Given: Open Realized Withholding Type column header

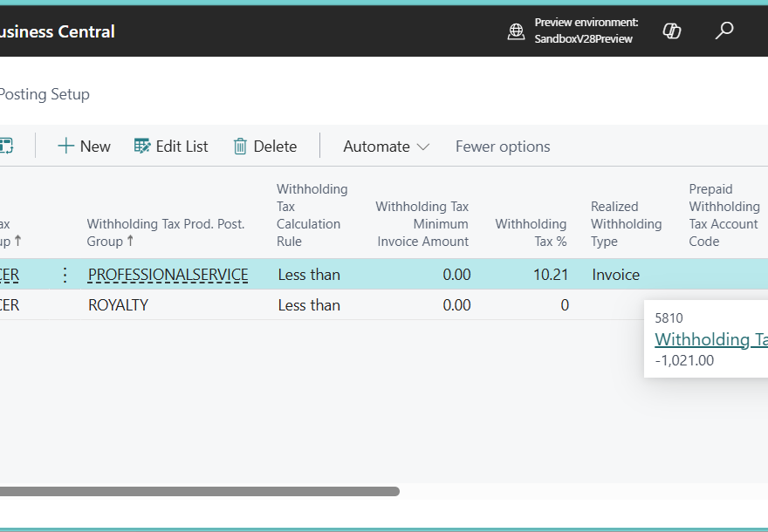Looking at the screenshot, I should coord(626,223).
